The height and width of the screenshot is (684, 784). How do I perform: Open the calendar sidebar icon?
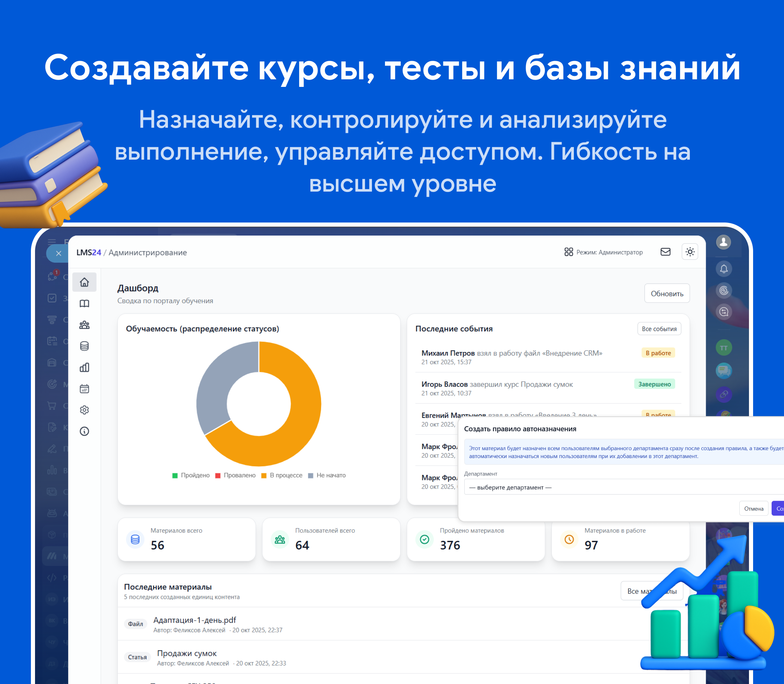pyautogui.click(x=84, y=389)
